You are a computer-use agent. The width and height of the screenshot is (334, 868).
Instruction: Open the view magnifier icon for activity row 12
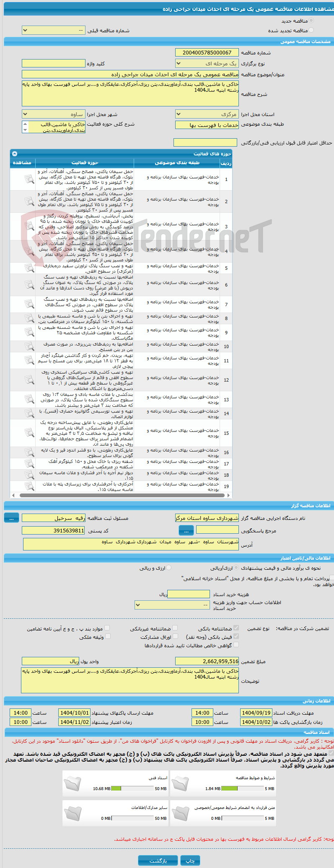point(29,380)
